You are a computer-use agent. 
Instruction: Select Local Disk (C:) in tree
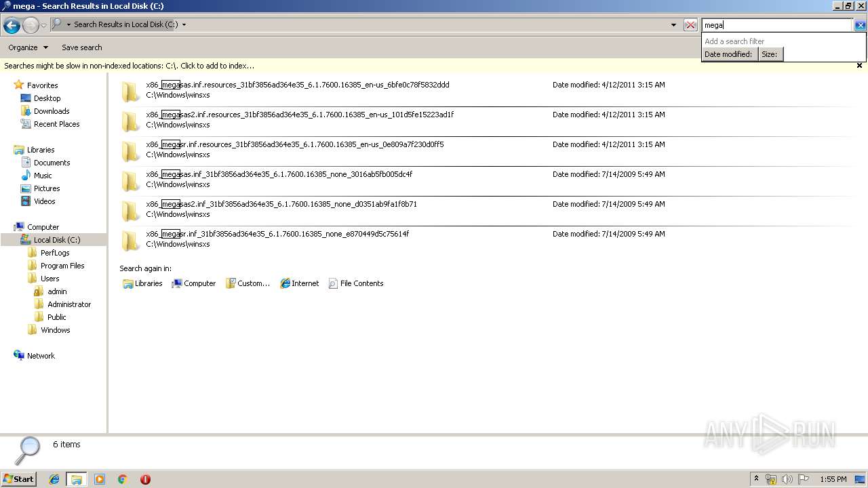click(x=57, y=240)
